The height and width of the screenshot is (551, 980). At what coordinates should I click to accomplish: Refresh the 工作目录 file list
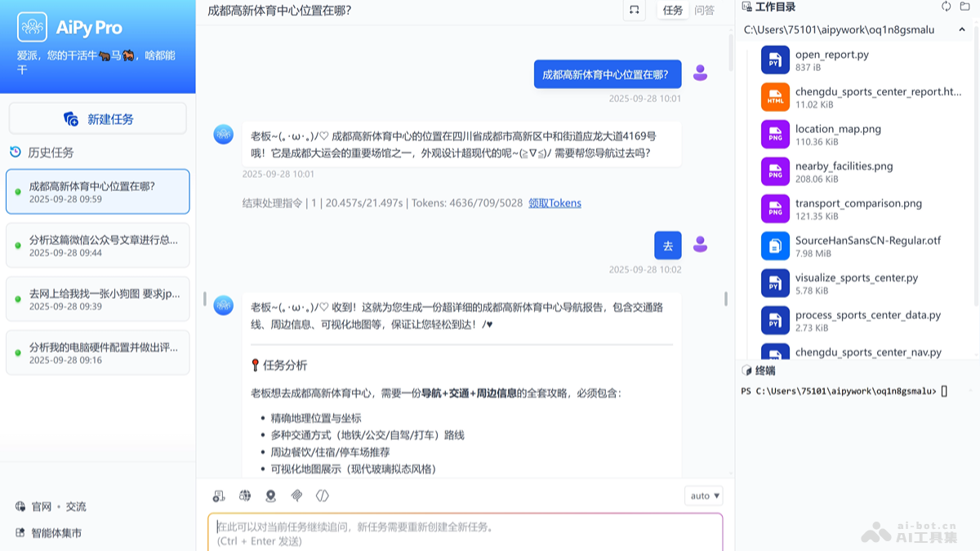pyautogui.click(x=947, y=7)
